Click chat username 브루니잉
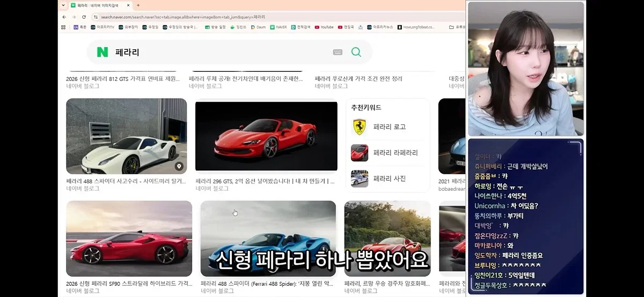This screenshot has height=297, width=644. [x=485, y=265]
